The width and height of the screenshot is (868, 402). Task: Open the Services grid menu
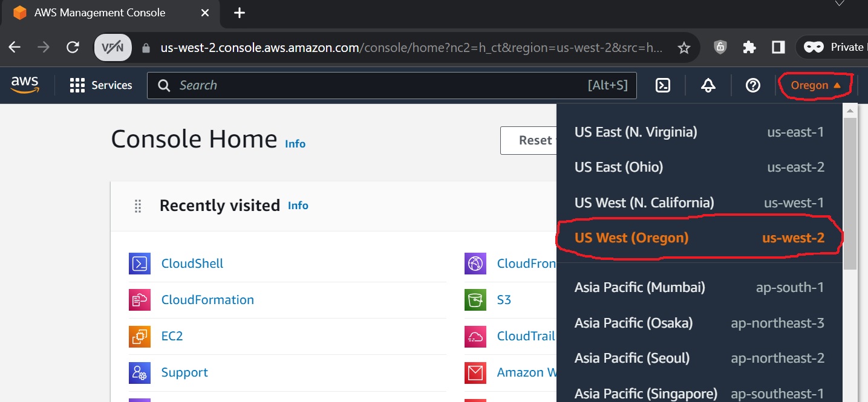[77, 85]
